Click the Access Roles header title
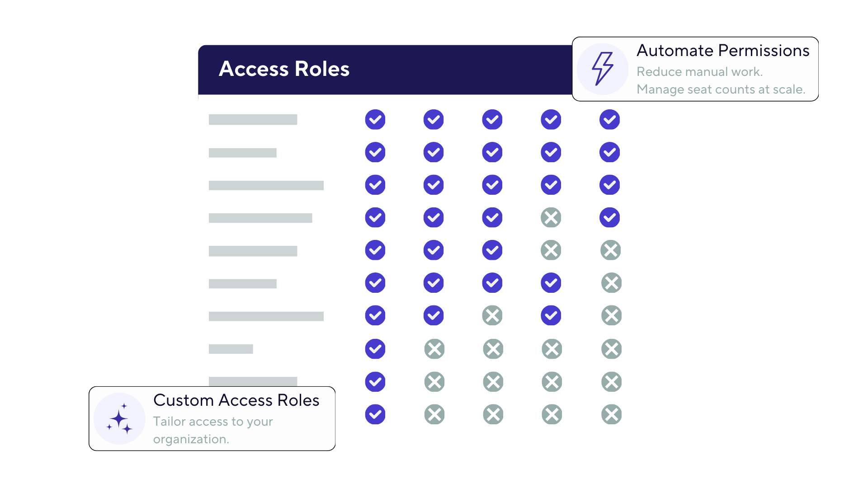The height and width of the screenshot is (488, 868). [x=284, y=69]
